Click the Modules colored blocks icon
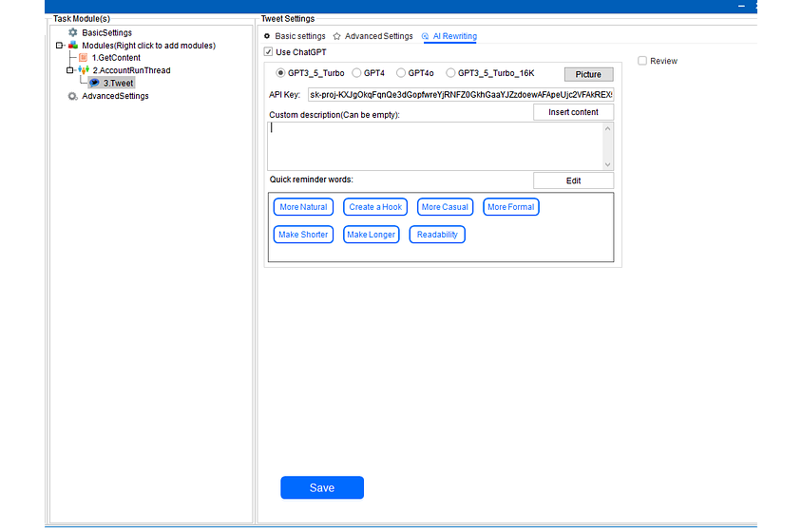Image resolution: width=802 pixels, height=532 pixels. [x=73, y=46]
